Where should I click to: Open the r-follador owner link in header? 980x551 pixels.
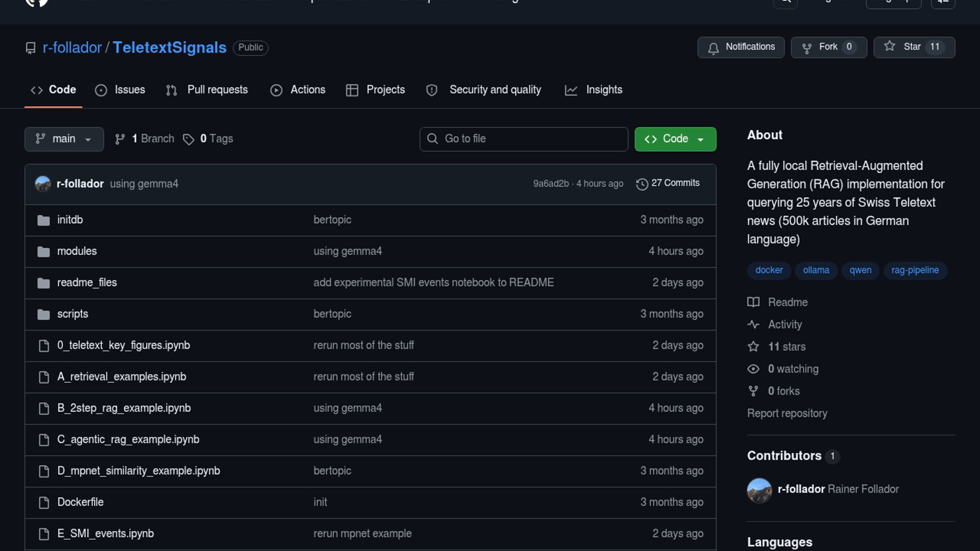click(x=72, y=47)
